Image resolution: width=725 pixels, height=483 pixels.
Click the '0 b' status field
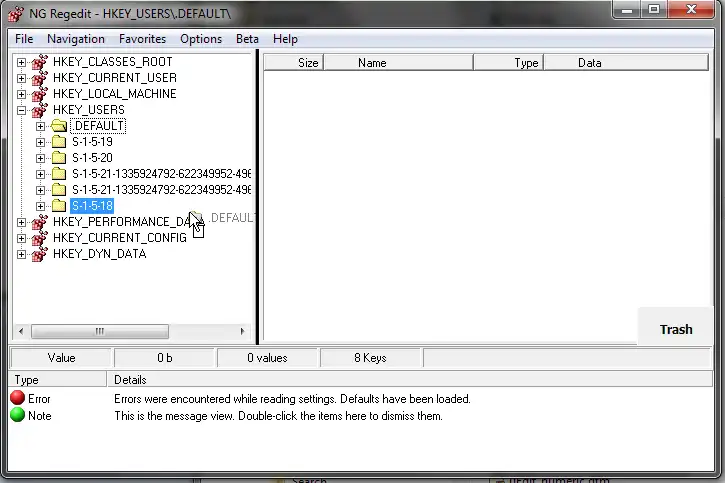[x=164, y=358]
